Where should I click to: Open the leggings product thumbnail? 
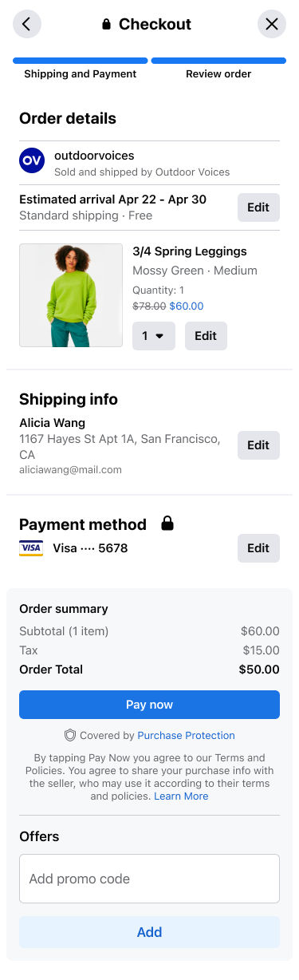point(71,295)
